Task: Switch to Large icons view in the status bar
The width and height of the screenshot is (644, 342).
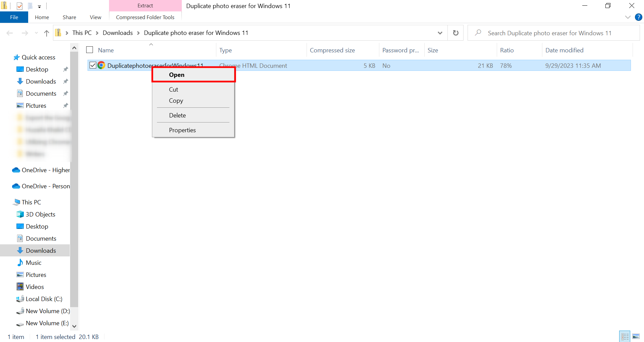Action: click(x=636, y=336)
